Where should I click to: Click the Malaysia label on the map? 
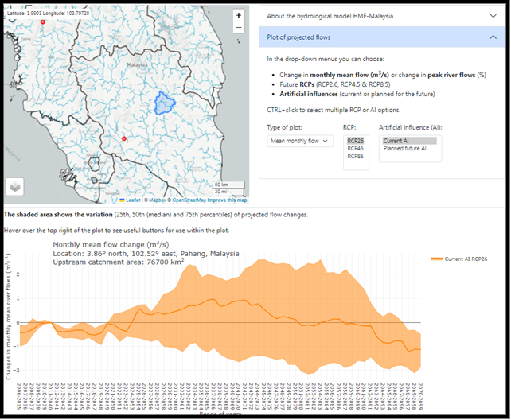pyautogui.click(x=137, y=64)
